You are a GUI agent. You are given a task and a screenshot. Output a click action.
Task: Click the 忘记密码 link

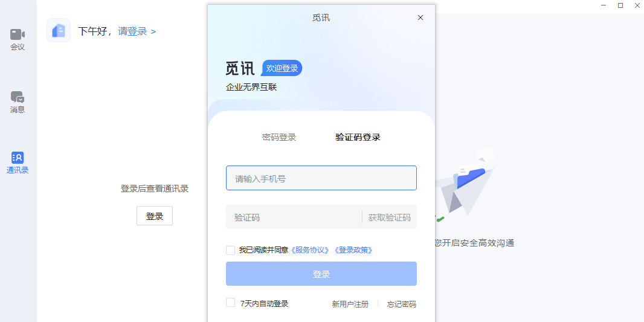pyautogui.click(x=401, y=304)
